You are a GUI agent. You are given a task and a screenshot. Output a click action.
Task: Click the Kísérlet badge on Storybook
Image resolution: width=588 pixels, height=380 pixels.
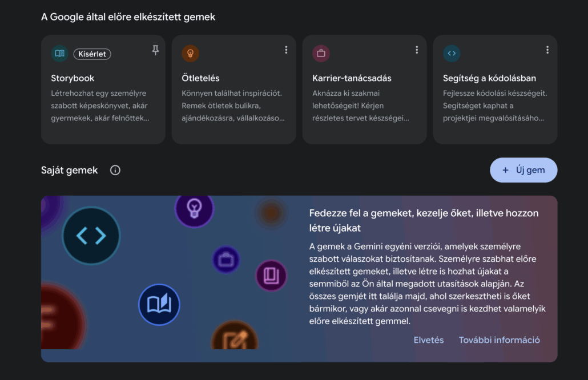coord(92,54)
